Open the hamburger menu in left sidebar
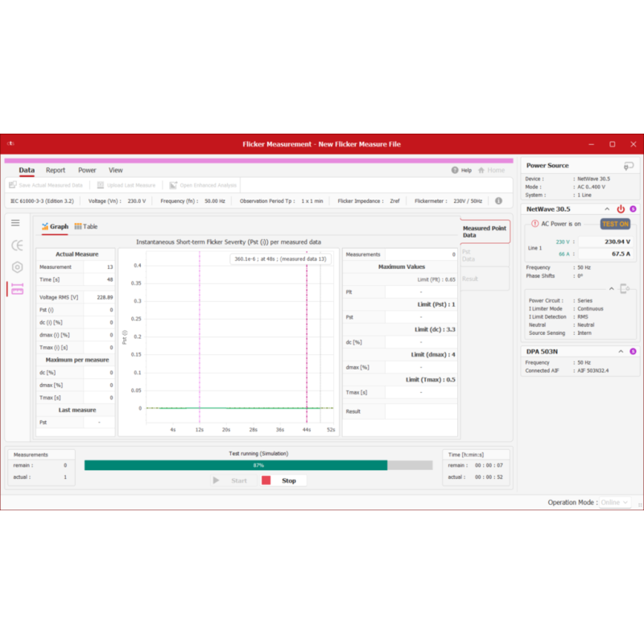The height and width of the screenshot is (644, 644). click(x=15, y=223)
